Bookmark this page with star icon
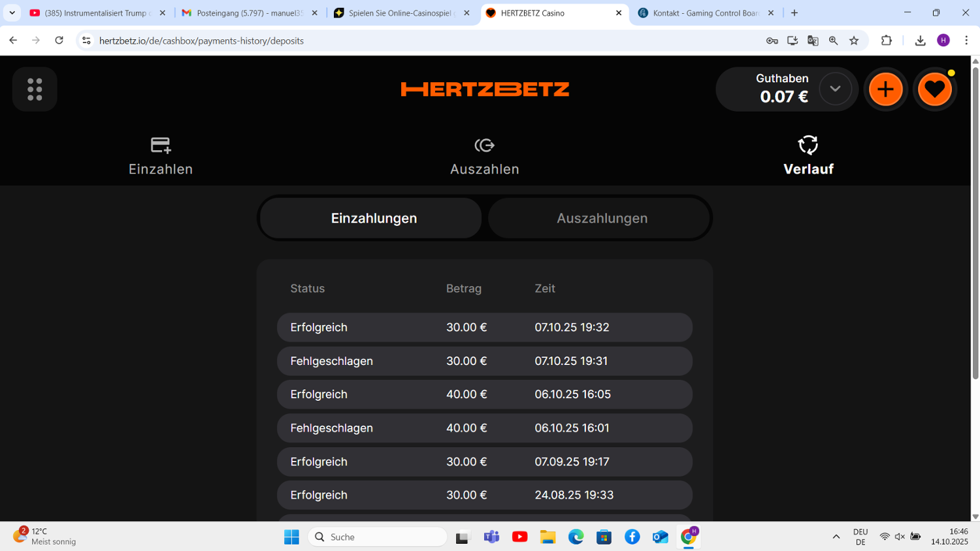The width and height of the screenshot is (980, 551). (854, 40)
